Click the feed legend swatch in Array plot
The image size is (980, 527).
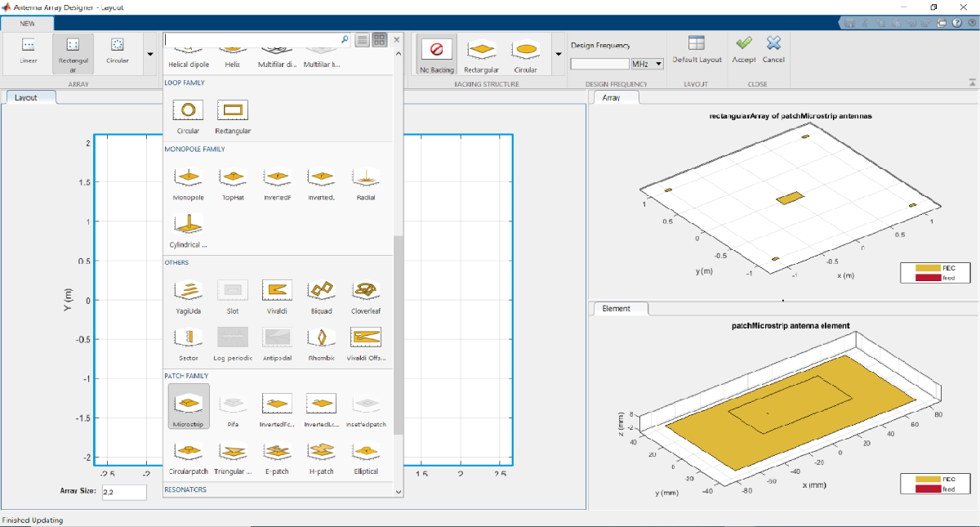[928, 278]
